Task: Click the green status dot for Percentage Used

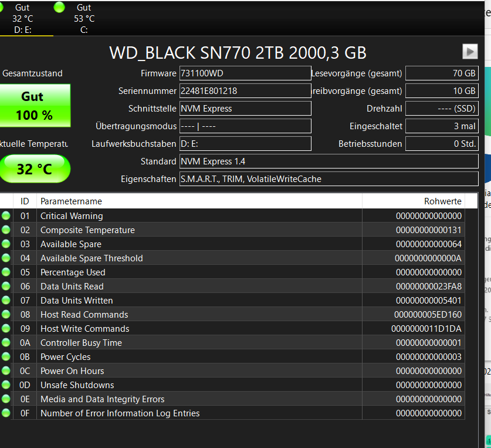Action: [6, 272]
